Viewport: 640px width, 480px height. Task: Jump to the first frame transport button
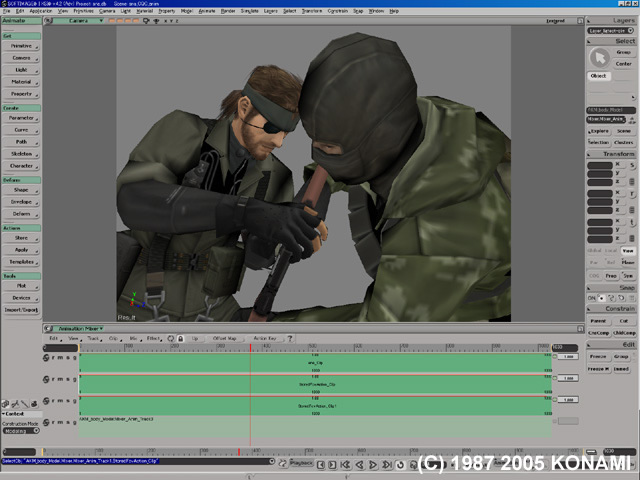click(345, 464)
